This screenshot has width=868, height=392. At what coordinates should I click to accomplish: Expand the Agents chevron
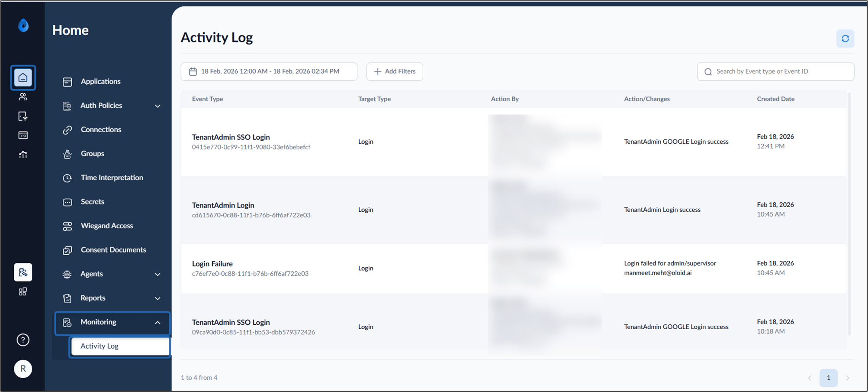(158, 274)
